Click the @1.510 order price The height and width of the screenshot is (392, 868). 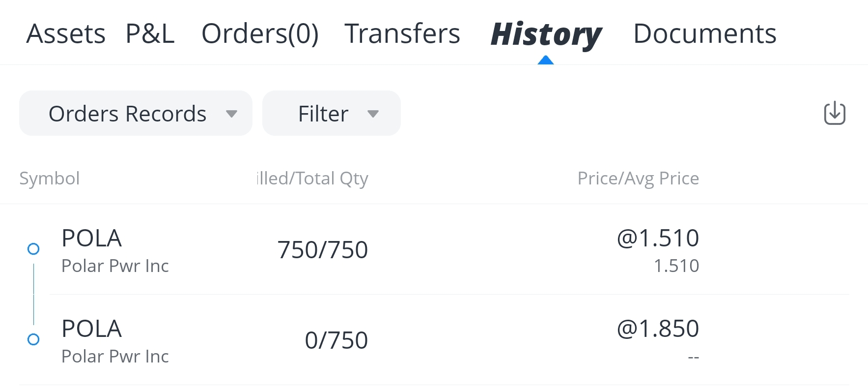[657, 239]
